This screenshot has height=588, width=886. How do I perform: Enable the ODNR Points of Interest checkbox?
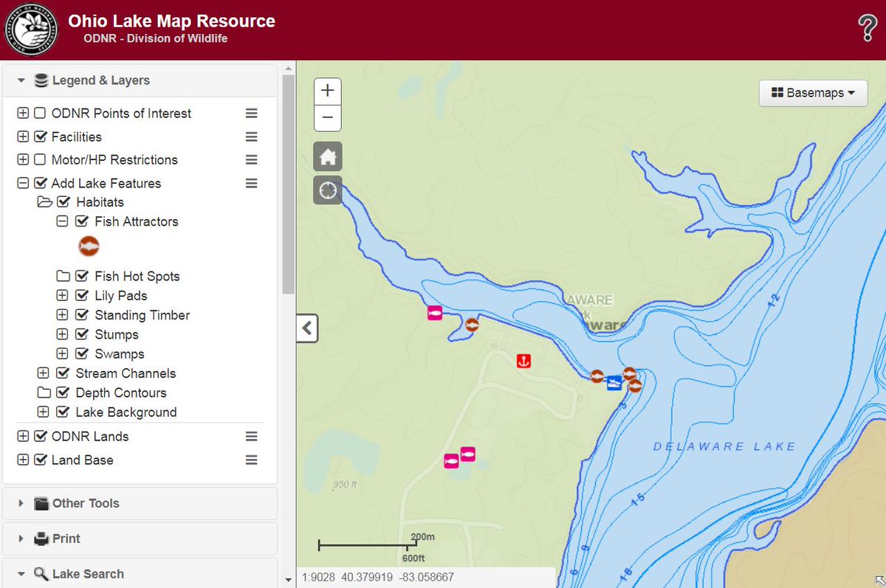click(40, 114)
